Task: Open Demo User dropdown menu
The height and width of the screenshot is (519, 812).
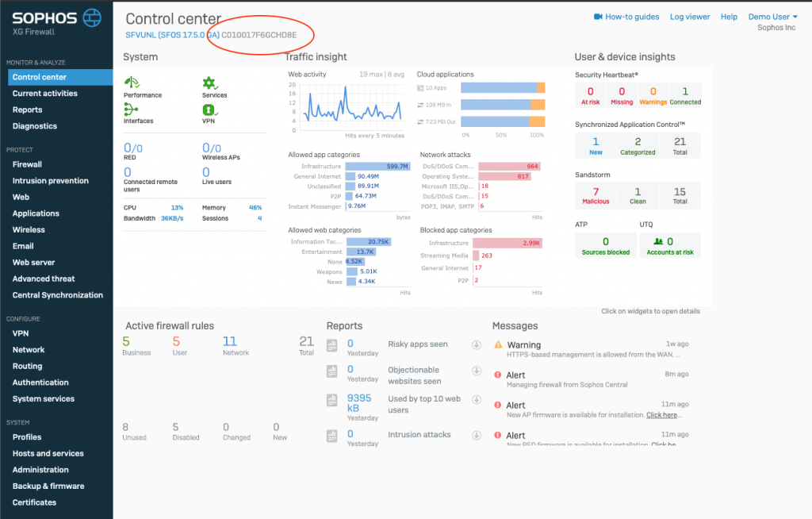Action: coord(772,17)
